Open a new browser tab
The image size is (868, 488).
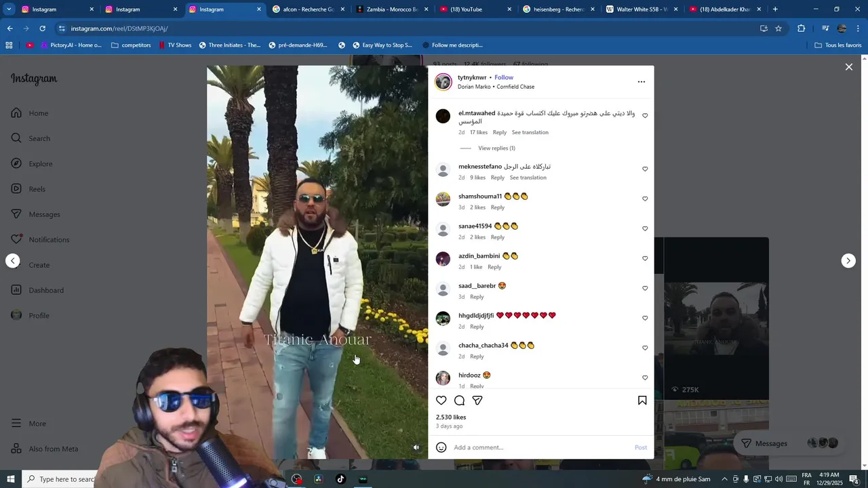[775, 9]
